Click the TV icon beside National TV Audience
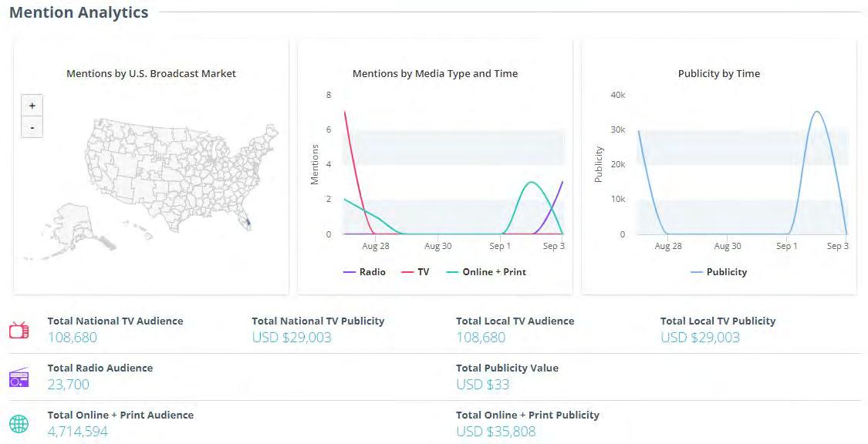Viewport: 868px width, 444px height. pyautogui.click(x=19, y=331)
